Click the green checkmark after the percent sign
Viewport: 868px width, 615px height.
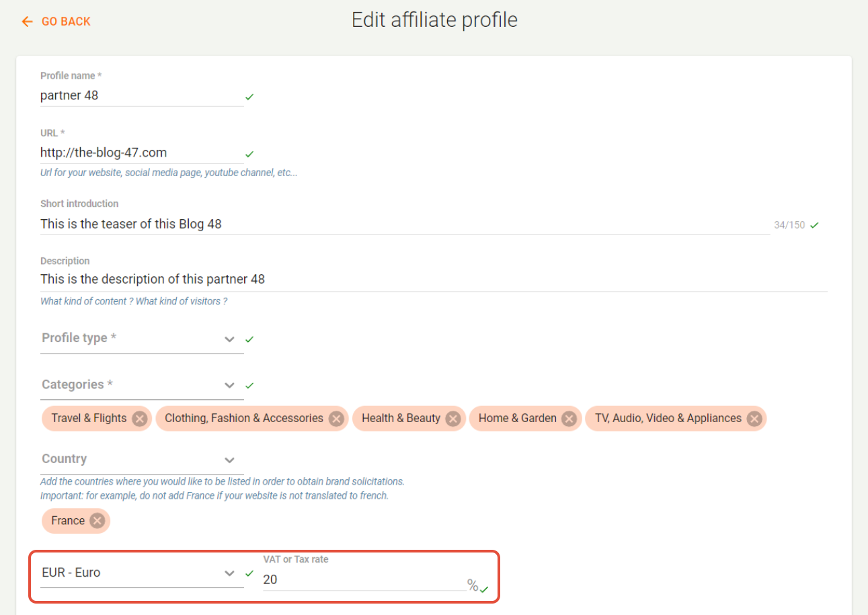[x=484, y=589]
